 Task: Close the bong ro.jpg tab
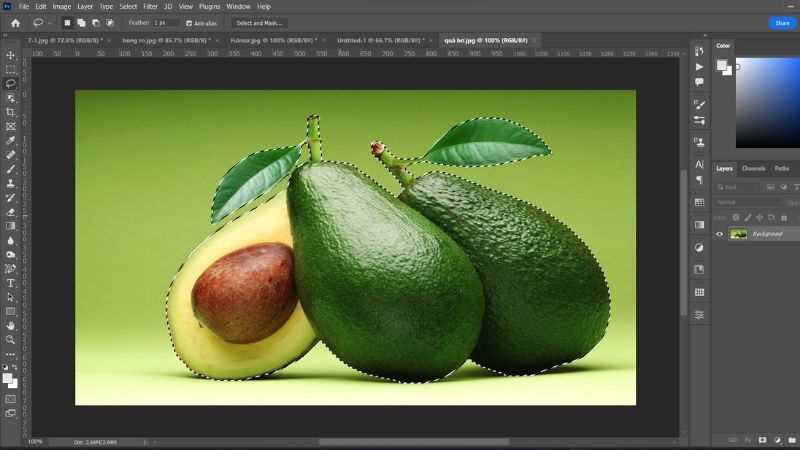click(217, 40)
